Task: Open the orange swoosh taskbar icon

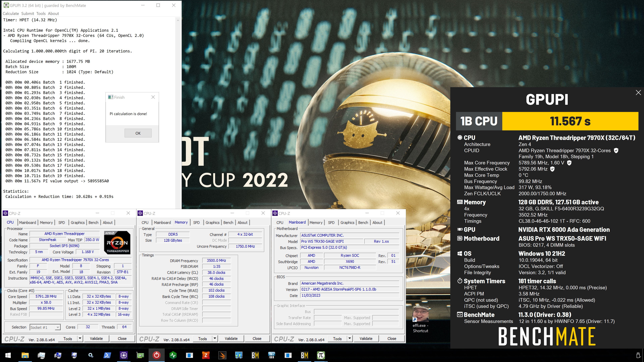Action: click(222, 355)
